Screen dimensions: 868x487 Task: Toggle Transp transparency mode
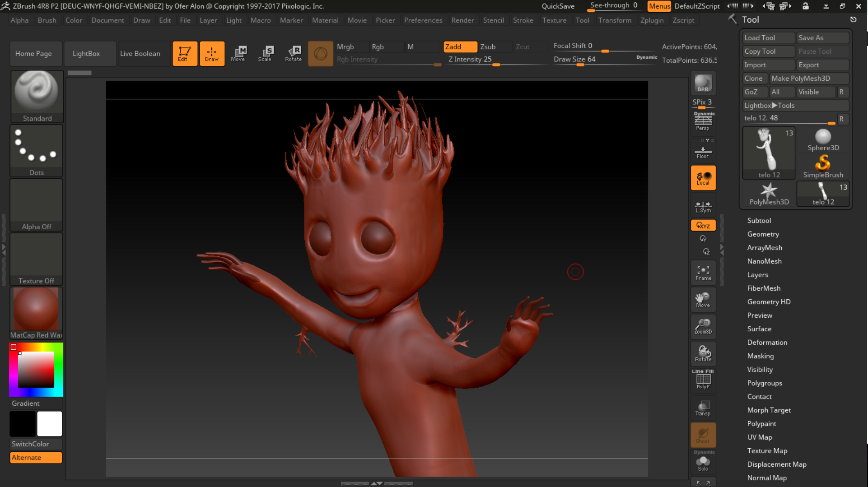pyautogui.click(x=703, y=408)
